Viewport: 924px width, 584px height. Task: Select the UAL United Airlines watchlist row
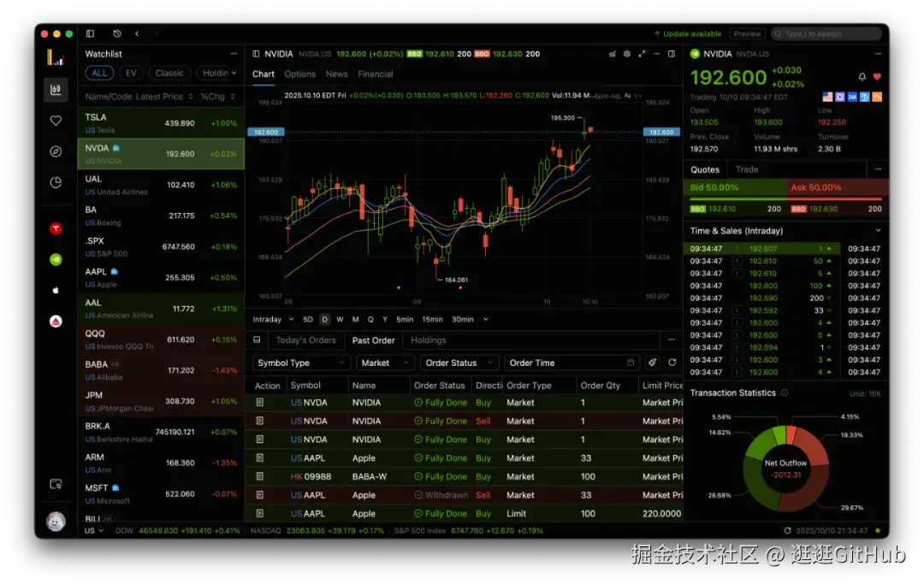click(161, 185)
